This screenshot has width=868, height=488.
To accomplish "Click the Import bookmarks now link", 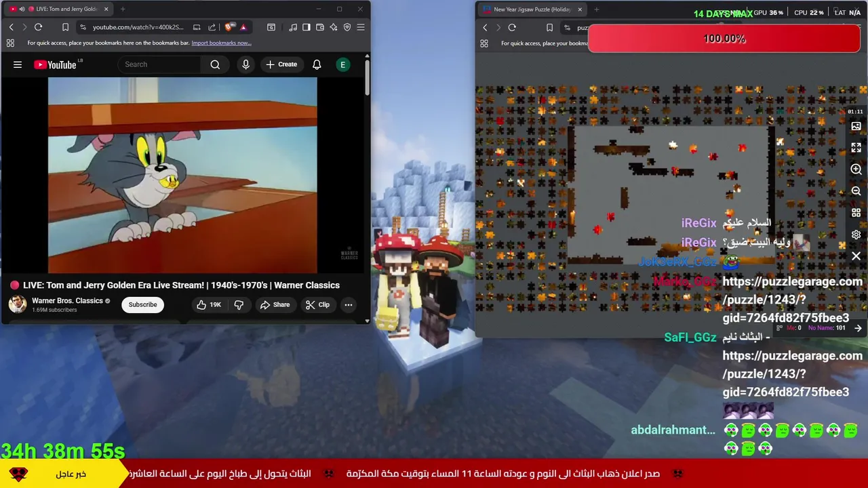I will click(221, 43).
